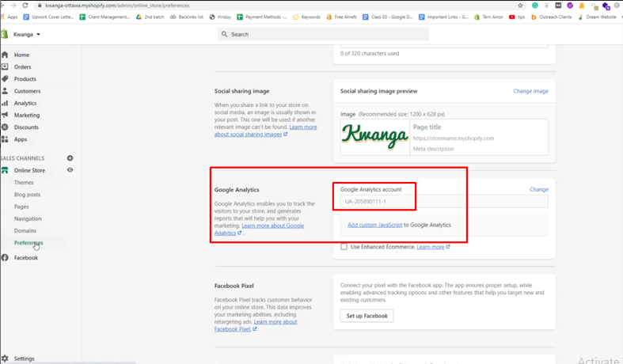
Task: Reload the page in browser
Action: (25, 6)
